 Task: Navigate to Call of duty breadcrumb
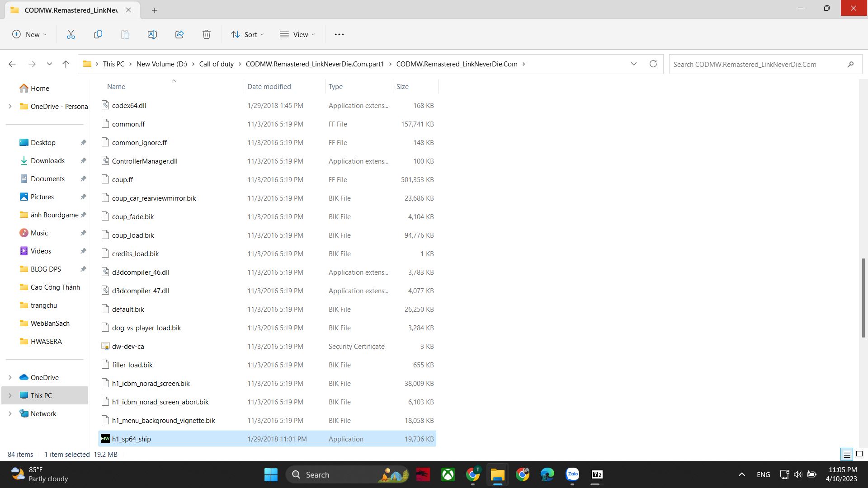[216, 64]
